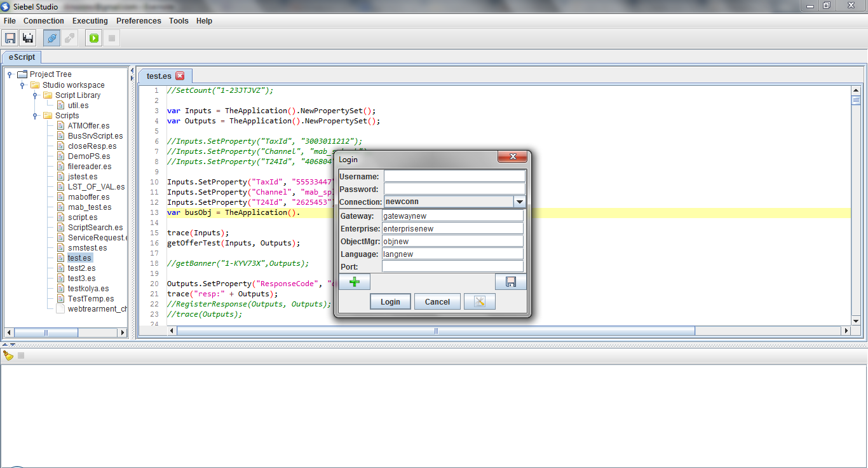The height and width of the screenshot is (468, 868).
Task: Click the grey square icon beside the broom
Action: point(21,355)
